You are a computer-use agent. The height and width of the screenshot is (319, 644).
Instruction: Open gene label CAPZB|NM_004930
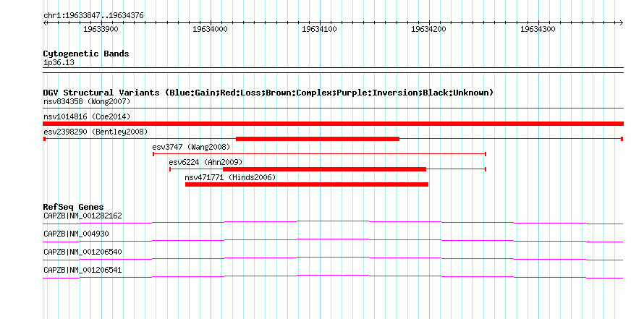coord(76,234)
